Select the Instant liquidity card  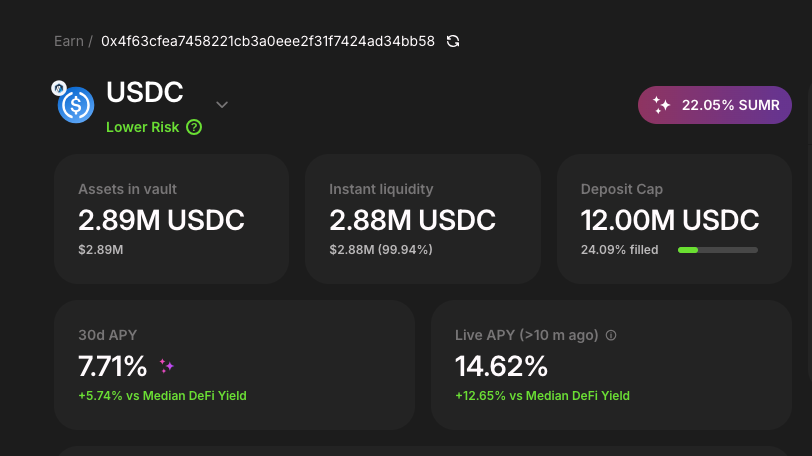click(422, 218)
